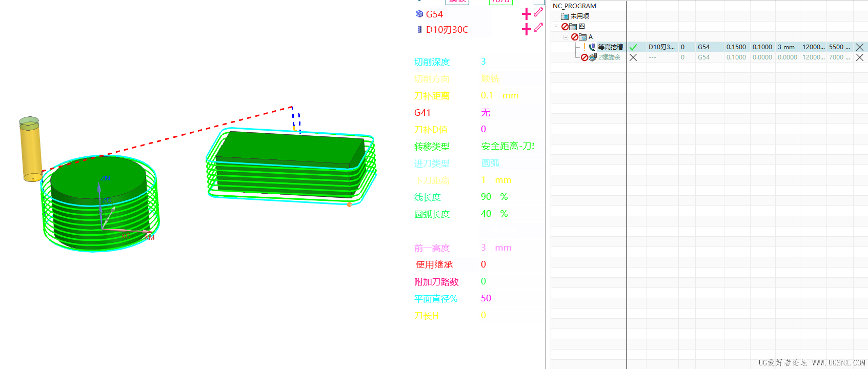Toggle the X mark on 2螺旋余 row
This screenshot has width=868, height=369.
(x=633, y=57)
